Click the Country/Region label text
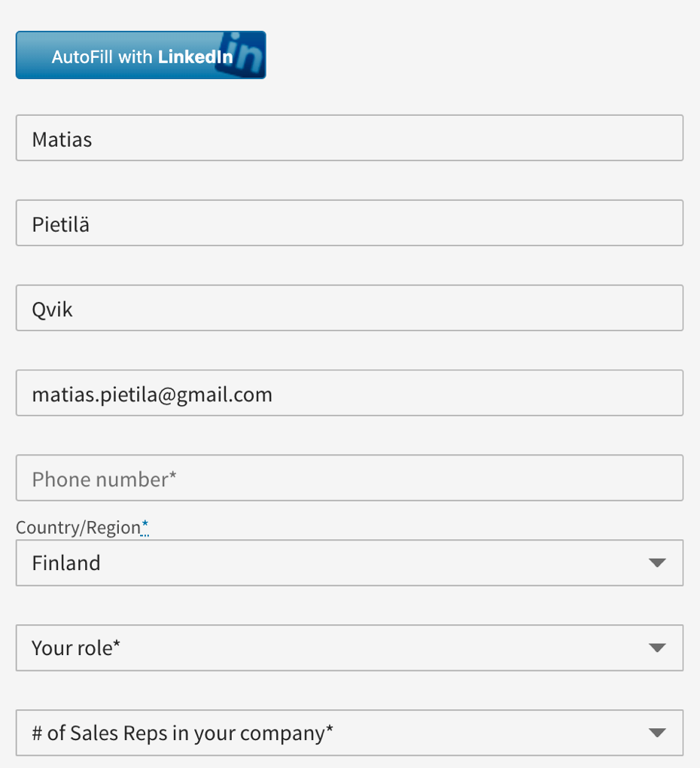 [x=78, y=527]
